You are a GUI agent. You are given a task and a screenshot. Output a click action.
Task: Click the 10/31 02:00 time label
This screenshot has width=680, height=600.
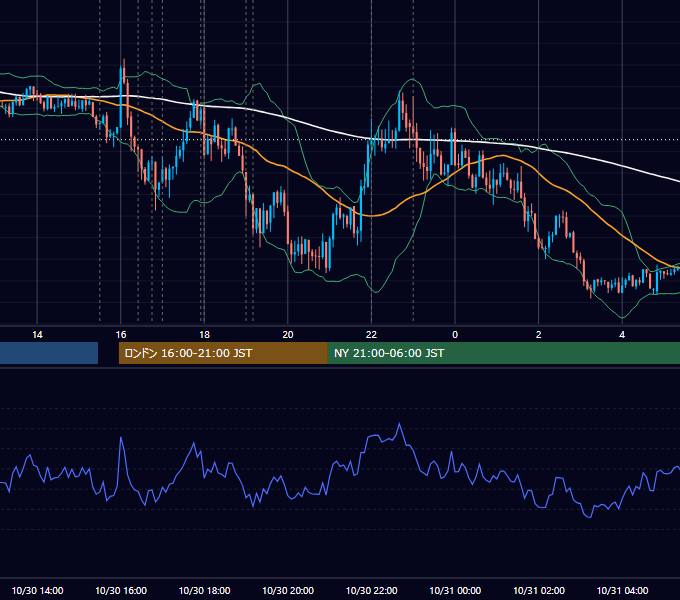(539, 590)
